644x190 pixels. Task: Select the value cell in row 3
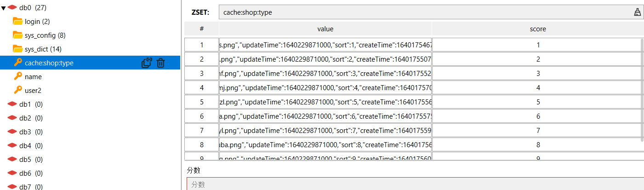(325, 74)
